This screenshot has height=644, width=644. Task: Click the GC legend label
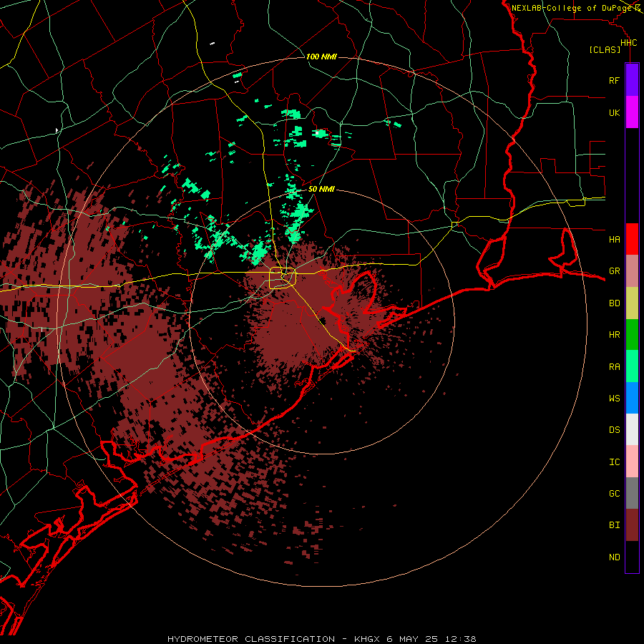pyautogui.click(x=614, y=494)
